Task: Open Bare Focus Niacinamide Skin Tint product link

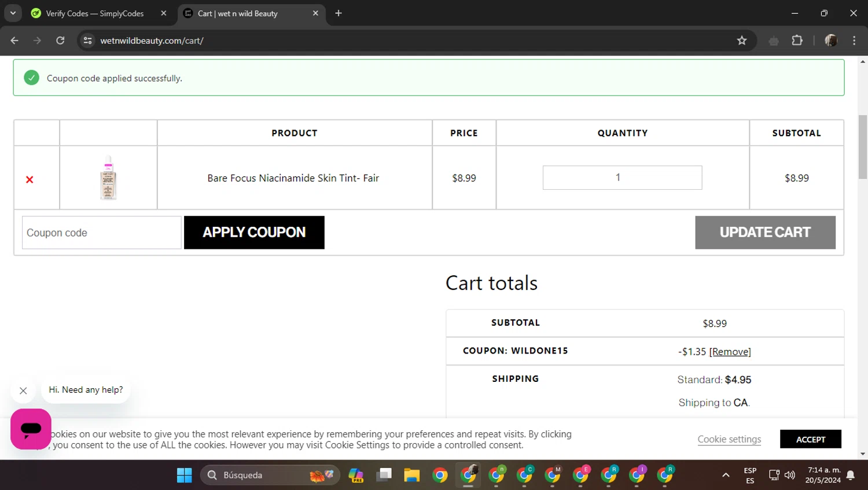Action: point(293,178)
